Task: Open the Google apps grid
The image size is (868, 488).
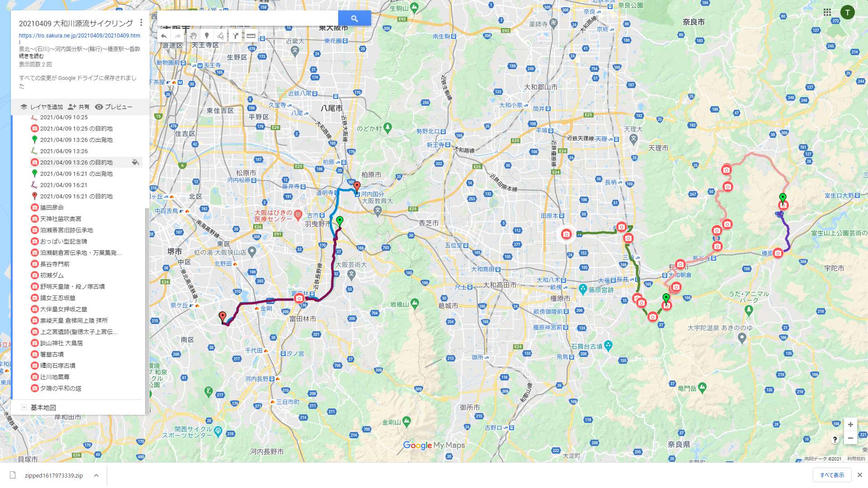Action: pyautogui.click(x=827, y=12)
